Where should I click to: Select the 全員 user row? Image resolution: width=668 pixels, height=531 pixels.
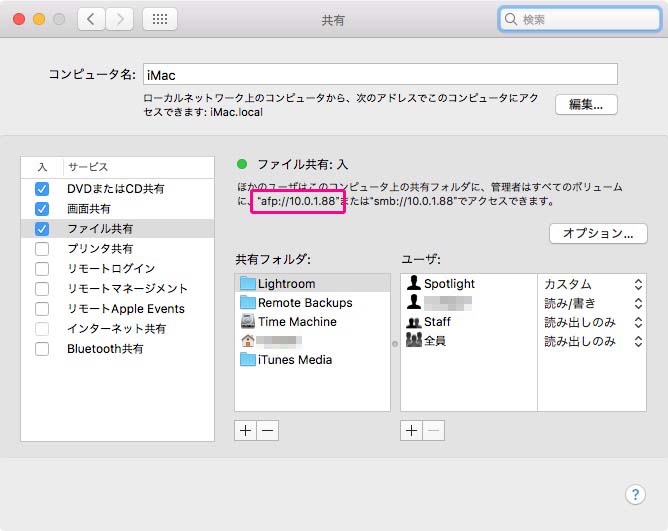469,341
